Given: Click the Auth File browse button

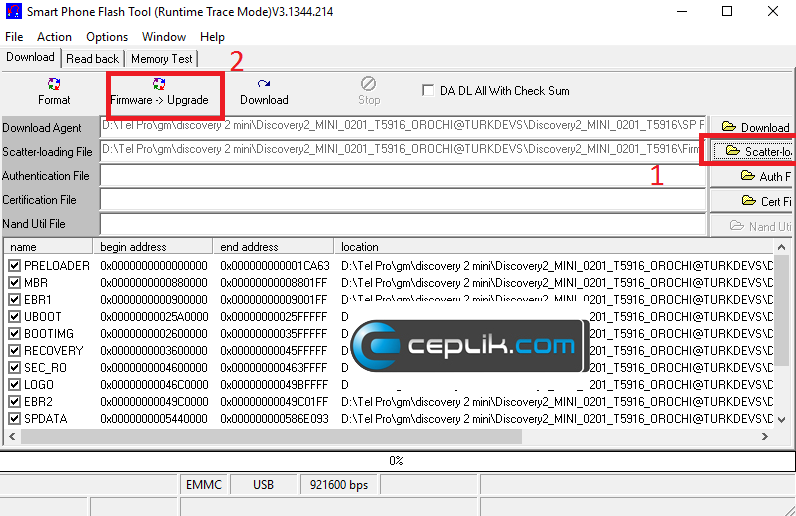Looking at the screenshot, I should click(753, 176).
